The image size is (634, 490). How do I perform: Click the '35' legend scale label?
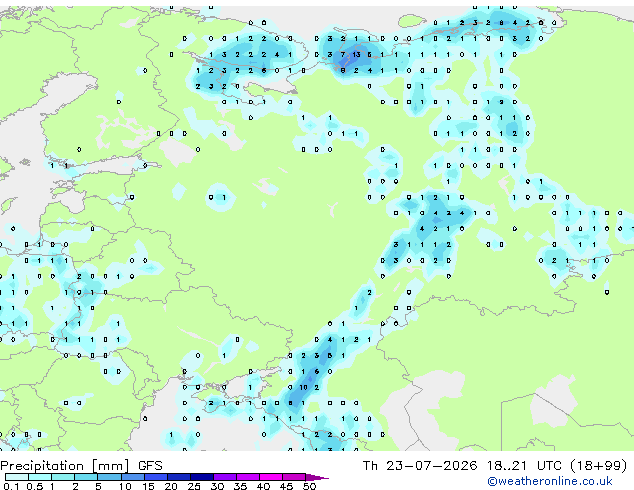point(240,486)
